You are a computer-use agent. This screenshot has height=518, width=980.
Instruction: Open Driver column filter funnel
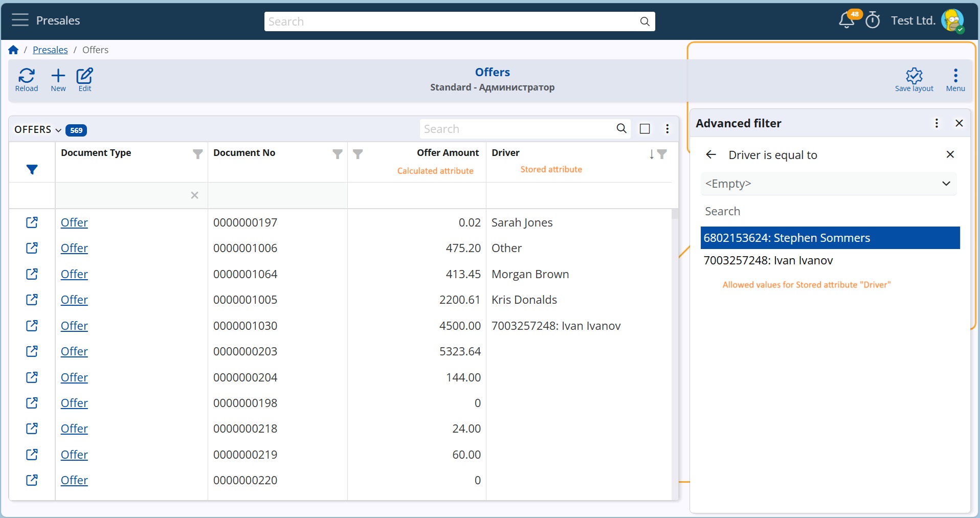point(662,154)
